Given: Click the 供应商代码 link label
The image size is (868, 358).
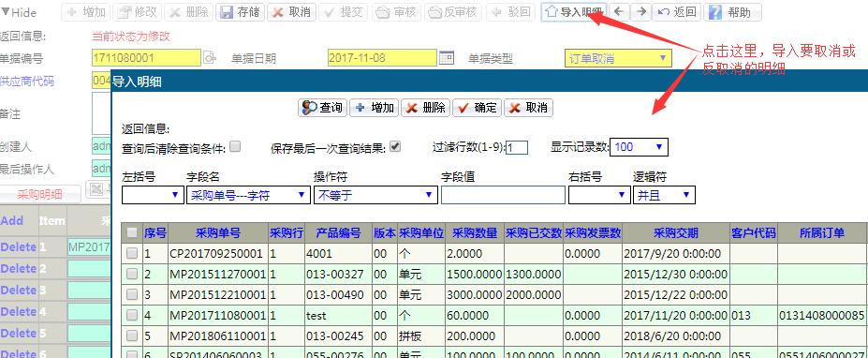Looking at the screenshot, I should tap(27, 82).
